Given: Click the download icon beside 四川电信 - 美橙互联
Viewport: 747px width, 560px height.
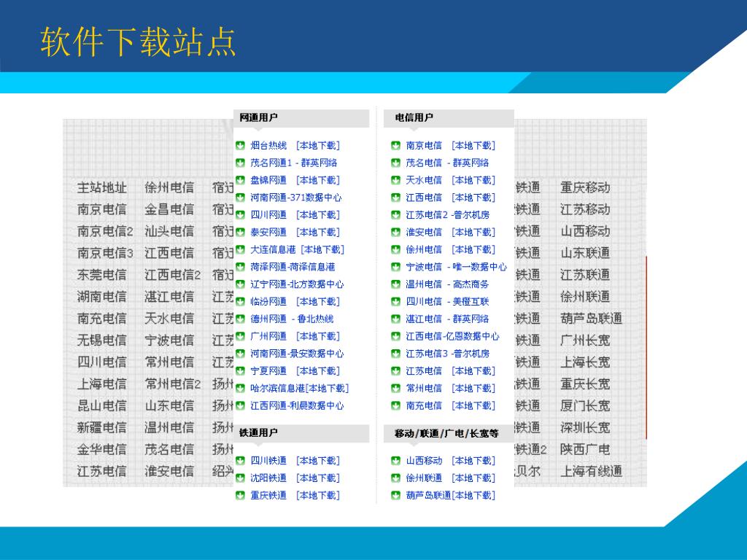Looking at the screenshot, I should click(x=396, y=302).
